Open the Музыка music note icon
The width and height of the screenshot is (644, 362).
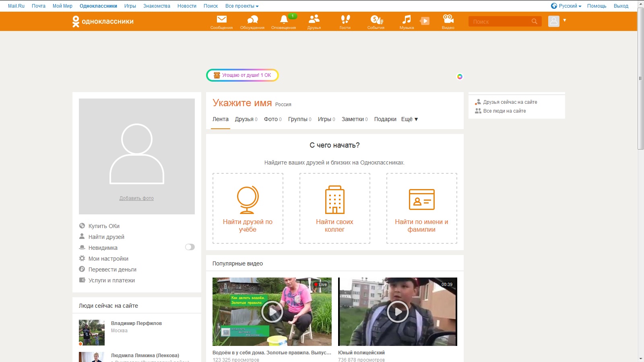(407, 19)
